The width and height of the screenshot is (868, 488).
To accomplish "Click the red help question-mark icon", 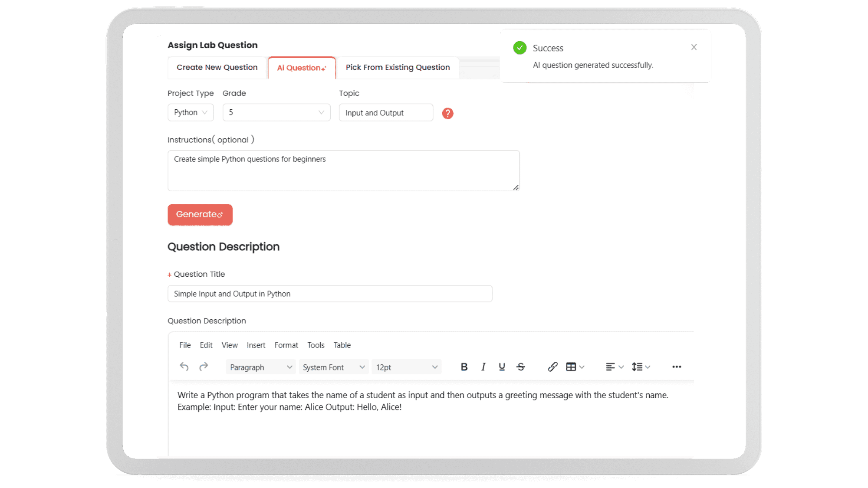I will coord(447,113).
